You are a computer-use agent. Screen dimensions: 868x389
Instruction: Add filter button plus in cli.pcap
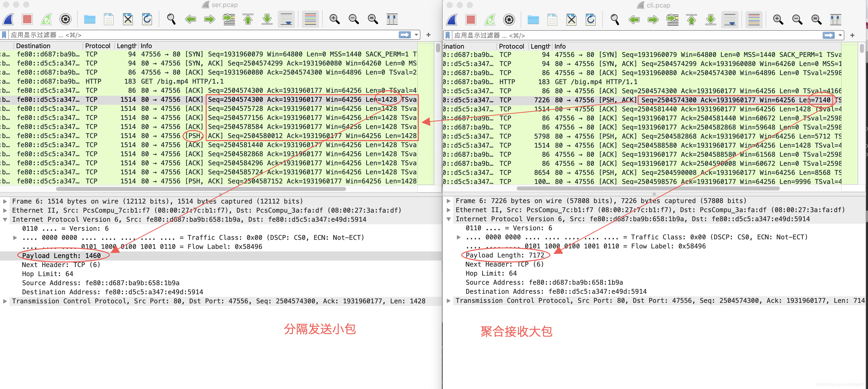pos(852,35)
